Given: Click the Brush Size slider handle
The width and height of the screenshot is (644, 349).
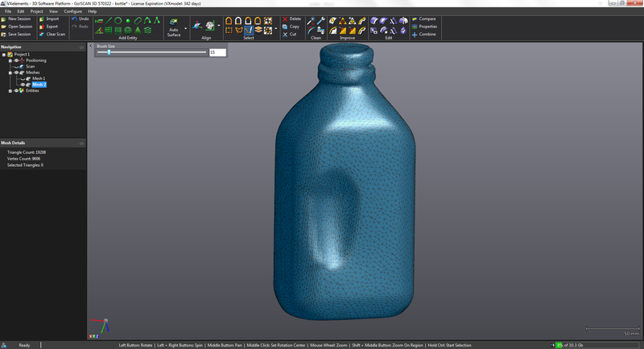Looking at the screenshot, I should tap(109, 52).
